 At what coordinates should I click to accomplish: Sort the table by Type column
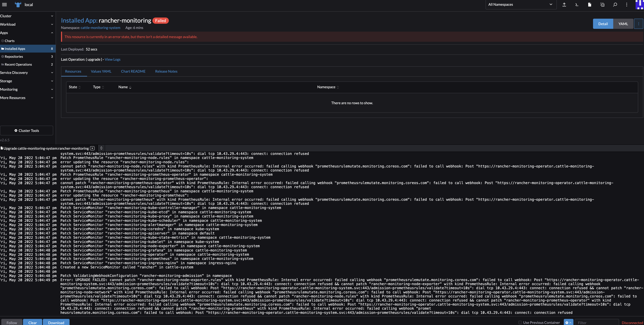pos(98,87)
